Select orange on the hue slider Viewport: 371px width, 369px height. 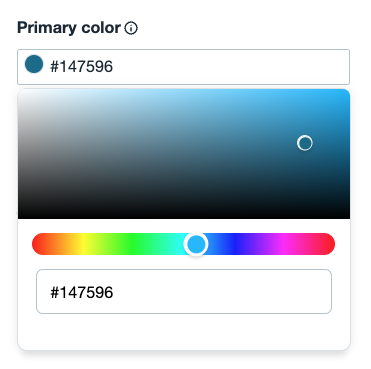tap(62, 244)
